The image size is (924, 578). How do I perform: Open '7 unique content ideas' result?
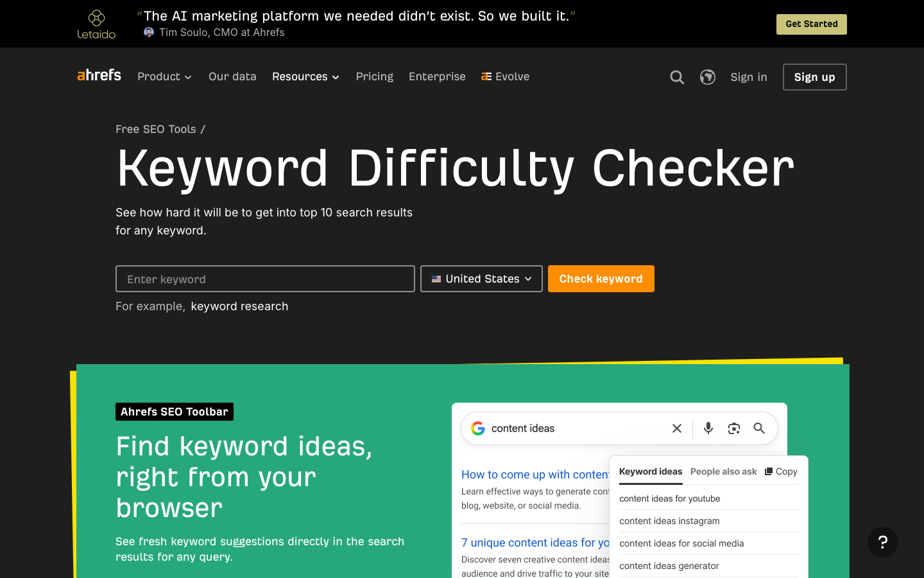pyautogui.click(x=535, y=543)
